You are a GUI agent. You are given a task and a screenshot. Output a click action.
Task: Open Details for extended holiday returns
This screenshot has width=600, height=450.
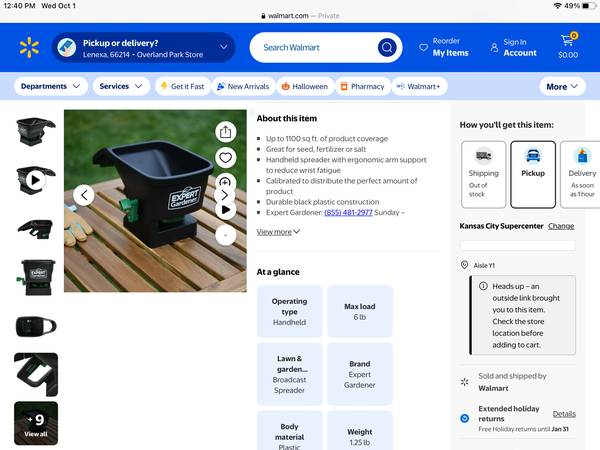(x=564, y=414)
